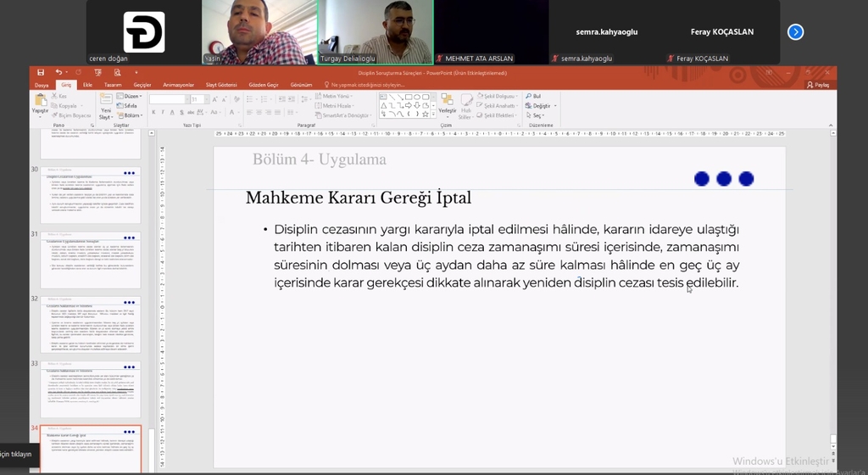Screen dimensions: 868x475
Task: Click Bul to find text
Action: coord(534,96)
